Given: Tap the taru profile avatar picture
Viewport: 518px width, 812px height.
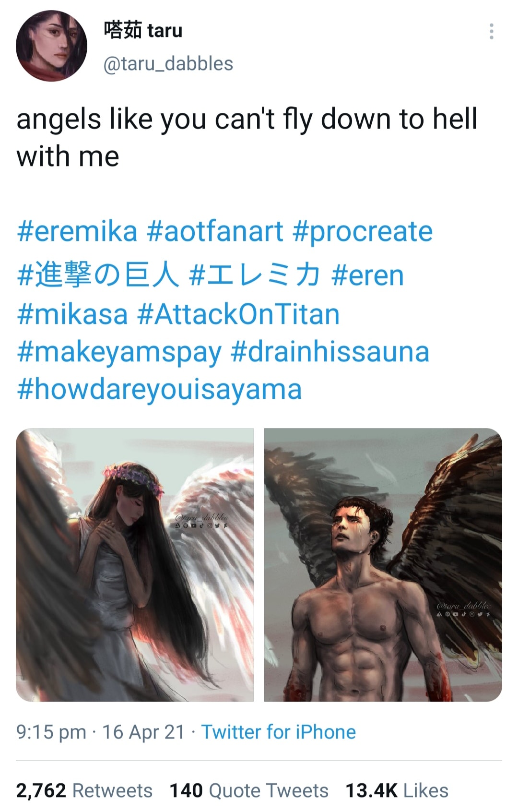Looking at the screenshot, I should pyautogui.click(x=51, y=46).
